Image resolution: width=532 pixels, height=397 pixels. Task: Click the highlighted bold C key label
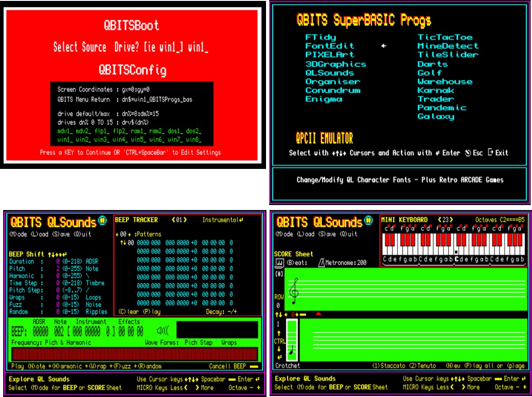point(456,259)
